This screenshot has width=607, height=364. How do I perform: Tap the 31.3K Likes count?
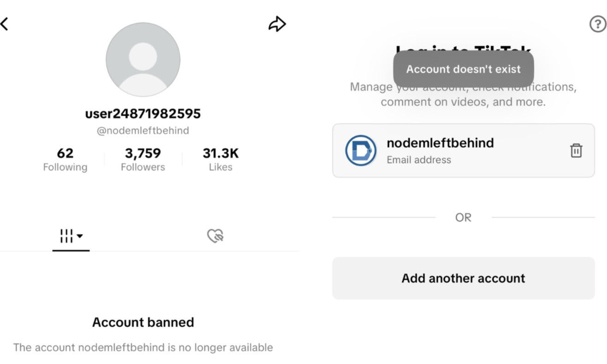coord(220,159)
